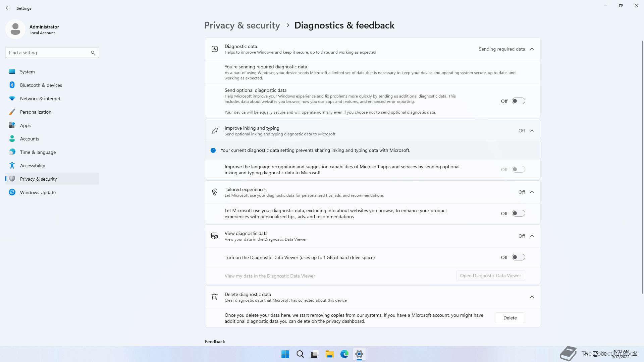
Task: Select Personalization in sidebar
Action: (x=52, y=112)
